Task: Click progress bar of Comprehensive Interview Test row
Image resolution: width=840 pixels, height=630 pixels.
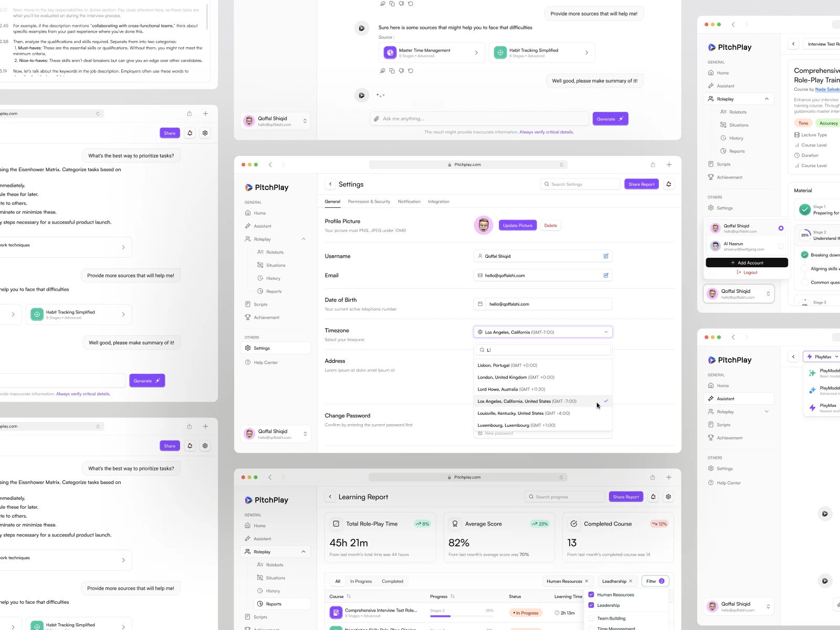Action: (x=462, y=616)
